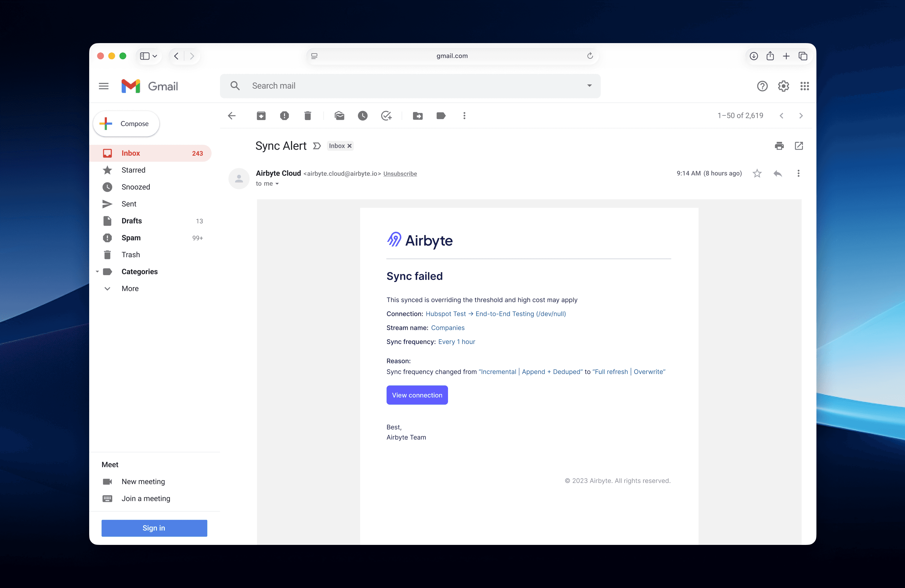This screenshot has height=588, width=905.
Task: Snooze this email using clock icon
Action: pyautogui.click(x=362, y=116)
